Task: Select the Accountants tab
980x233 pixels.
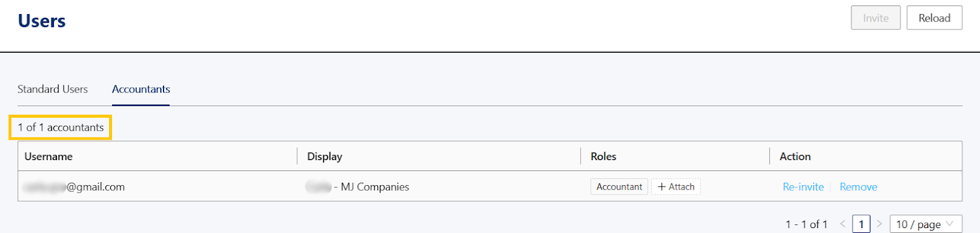Action: tap(141, 89)
